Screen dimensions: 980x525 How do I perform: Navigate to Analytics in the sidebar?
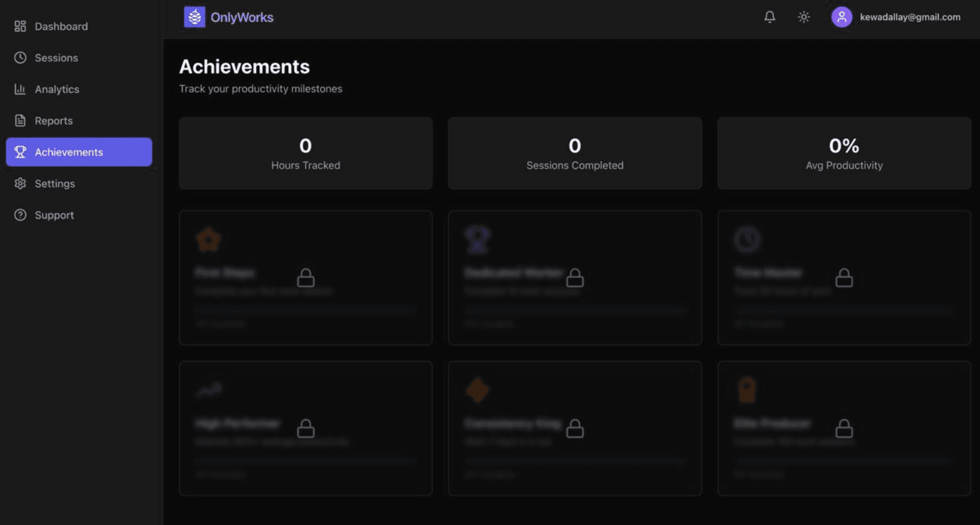click(x=57, y=89)
